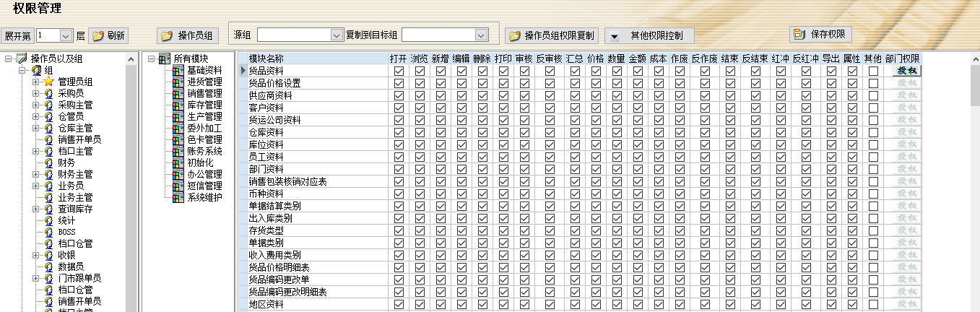Image resolution: width=980 pixels, height=312 pixels.
Task: Click the 操作员组权限复制 folder icon
Action: pos(513,35)
